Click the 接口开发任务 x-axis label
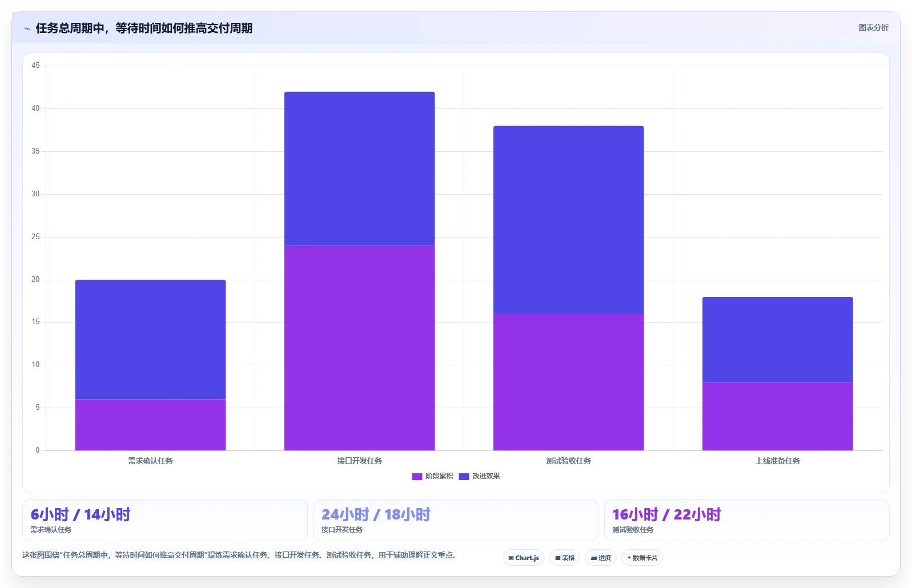The height and width of the screenshot is (588, 912). 359,461
